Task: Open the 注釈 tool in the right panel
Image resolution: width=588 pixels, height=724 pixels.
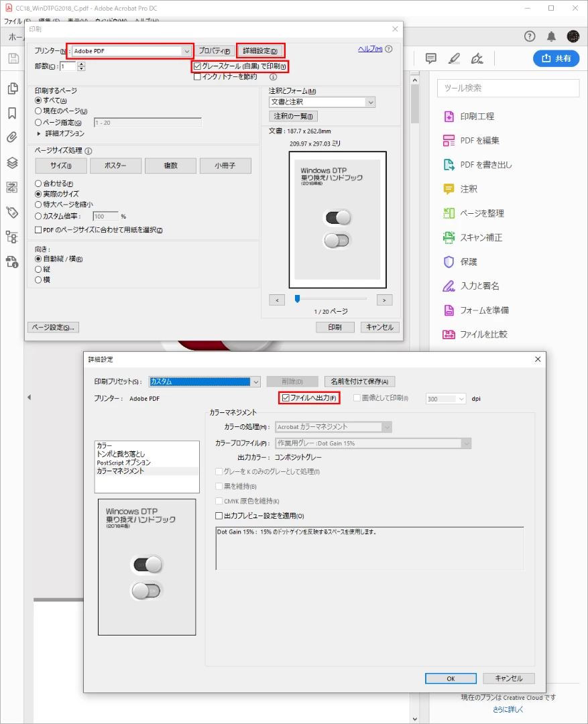Action: click(460, 189)
